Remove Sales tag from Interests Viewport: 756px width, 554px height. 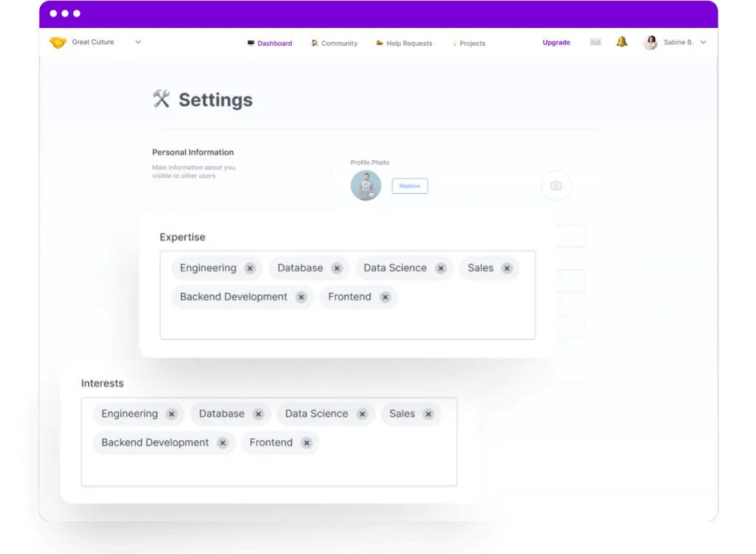coord(429,415)
